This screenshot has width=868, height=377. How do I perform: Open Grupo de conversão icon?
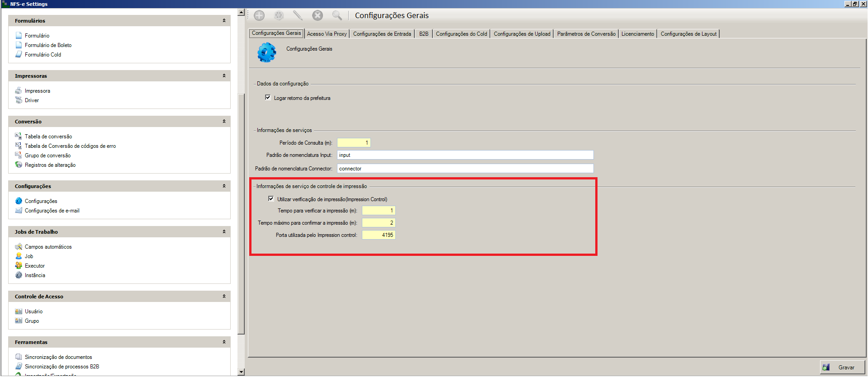(x=19, y=155)
